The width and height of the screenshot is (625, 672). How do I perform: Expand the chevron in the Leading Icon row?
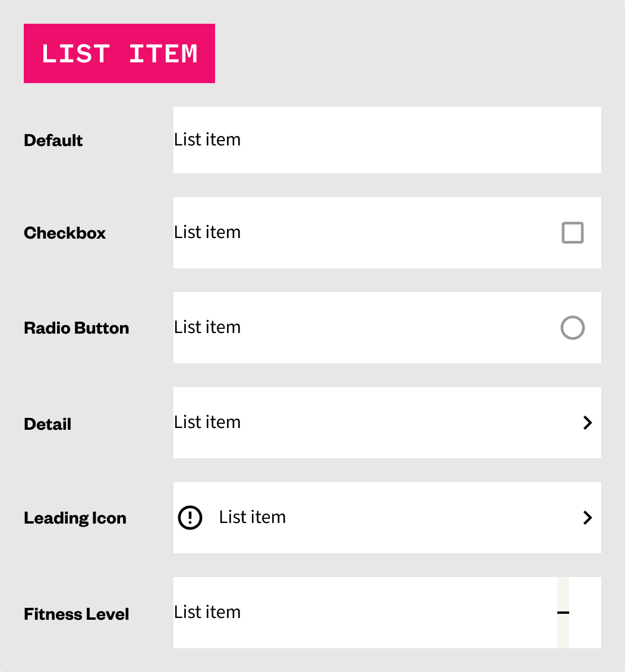coord(588,518)
